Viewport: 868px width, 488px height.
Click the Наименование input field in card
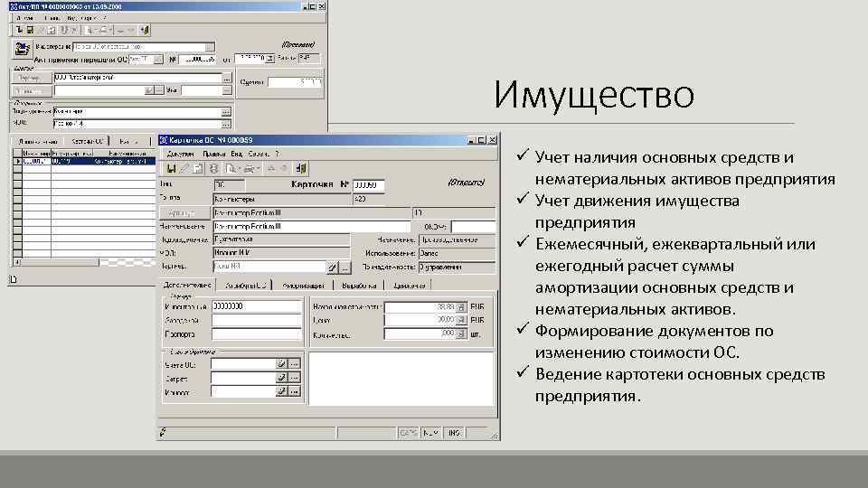(312, 226)
